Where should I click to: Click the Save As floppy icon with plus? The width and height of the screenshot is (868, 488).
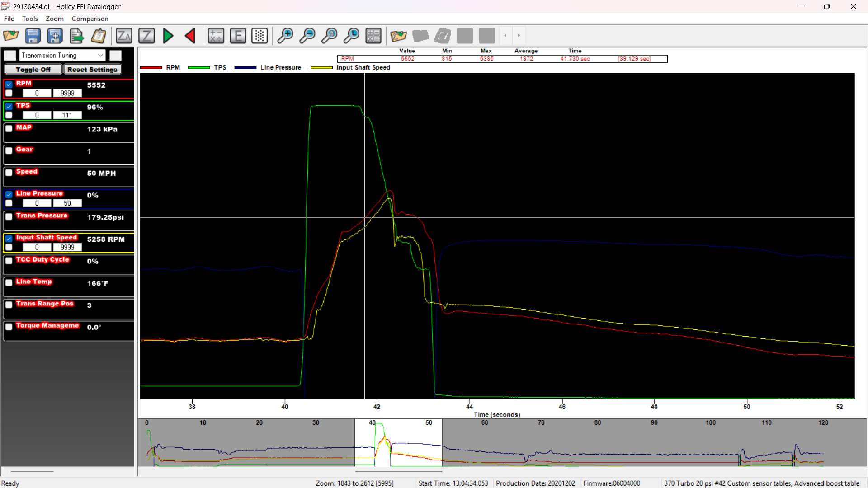click(55, 36)
